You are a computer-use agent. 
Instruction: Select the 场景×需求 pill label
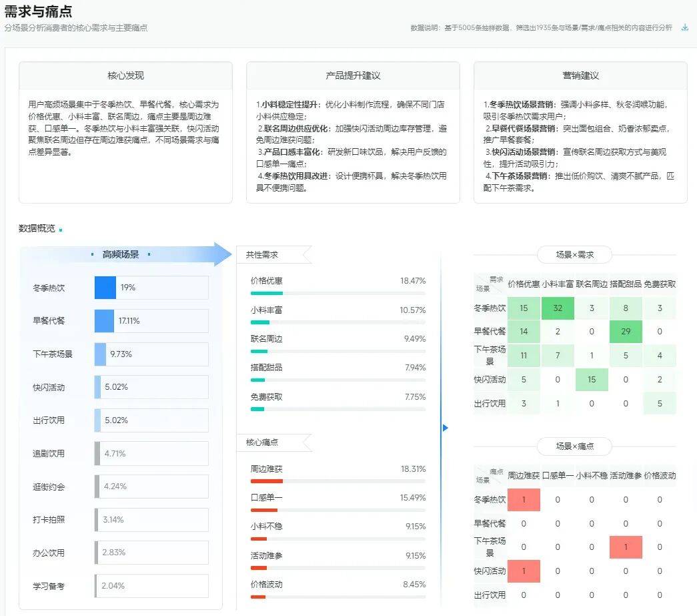pyautogui.click(x=574, y=254)
